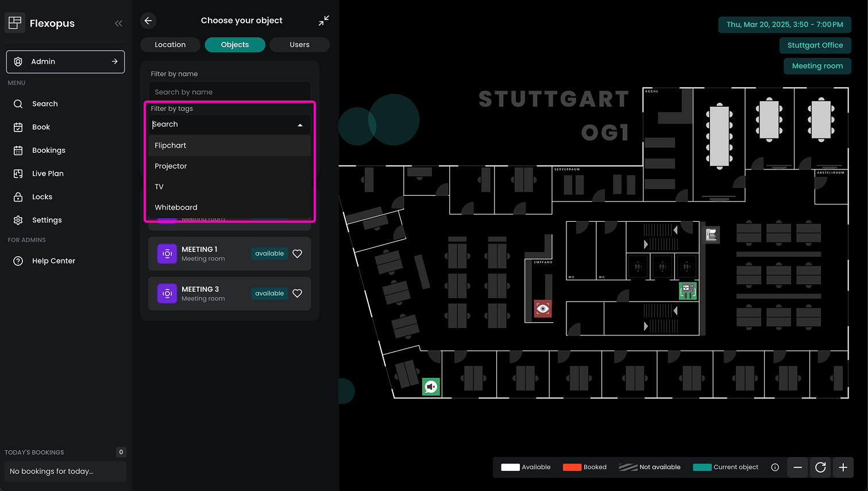Click the Stuttgart Office button

tap(815, 45)
